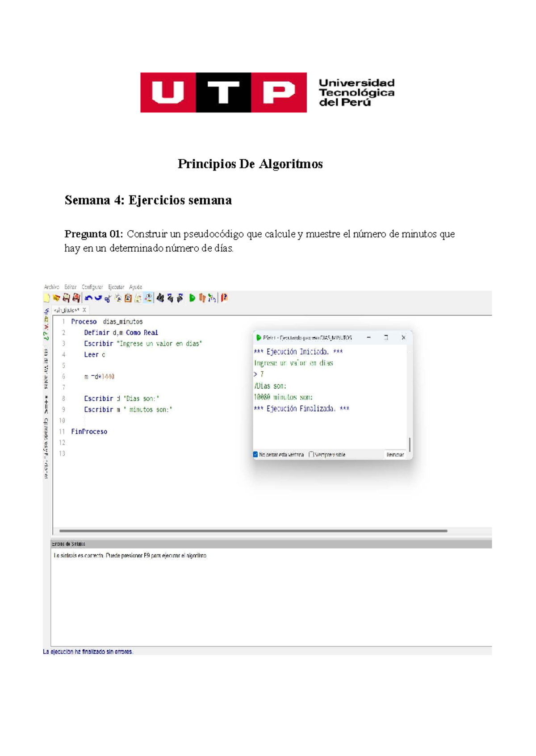Click the Save As icon

click(x=76, y=298)
